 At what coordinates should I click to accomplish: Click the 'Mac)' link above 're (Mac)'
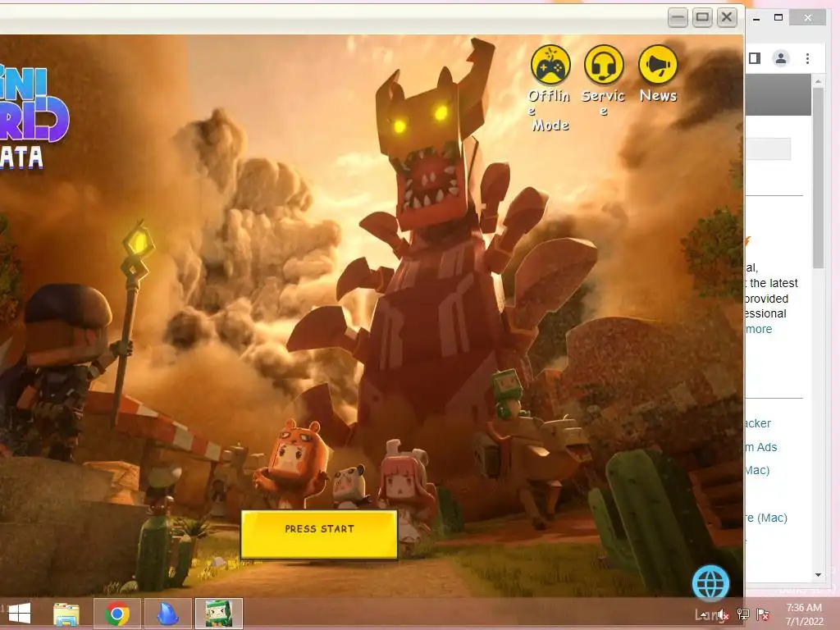coord(757,470)
